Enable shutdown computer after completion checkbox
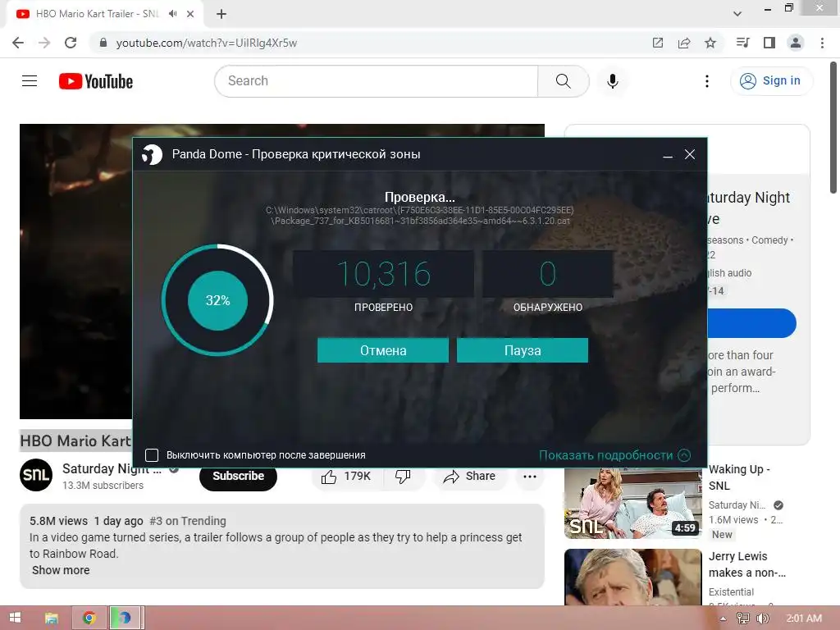This screenshot has width=840, height=630. pos(152,454)
